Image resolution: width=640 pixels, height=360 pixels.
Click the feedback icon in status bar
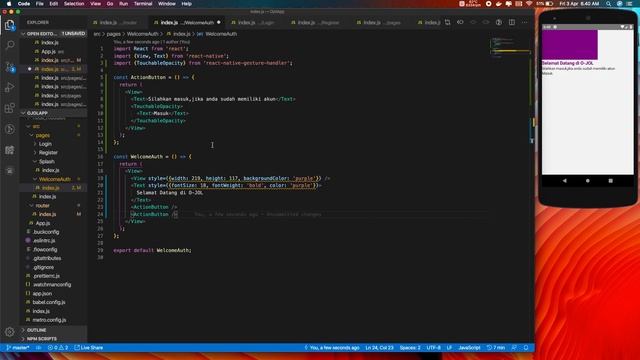514,348
